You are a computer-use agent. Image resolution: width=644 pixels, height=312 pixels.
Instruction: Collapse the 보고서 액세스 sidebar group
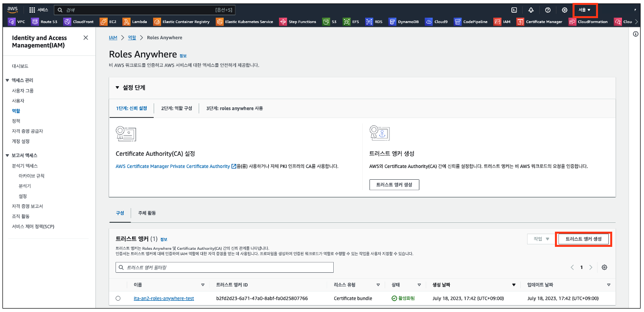(7, 155)
